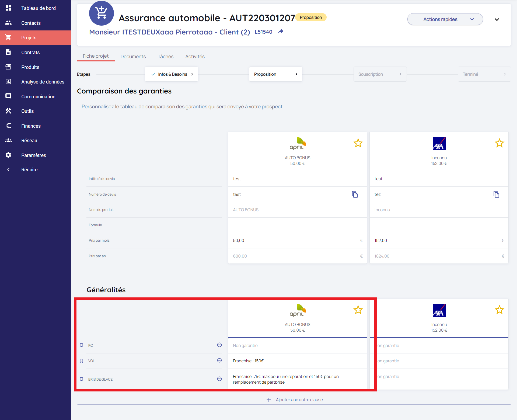Remove the RC clause with minus icon
This screenshot has height=420, width=517.
[x=219, y=345]
